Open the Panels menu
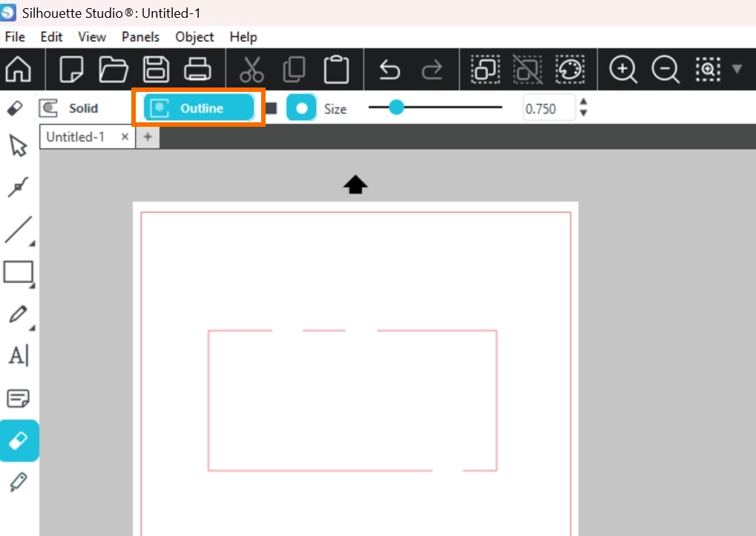756x536 pixels. pos(140,36)
